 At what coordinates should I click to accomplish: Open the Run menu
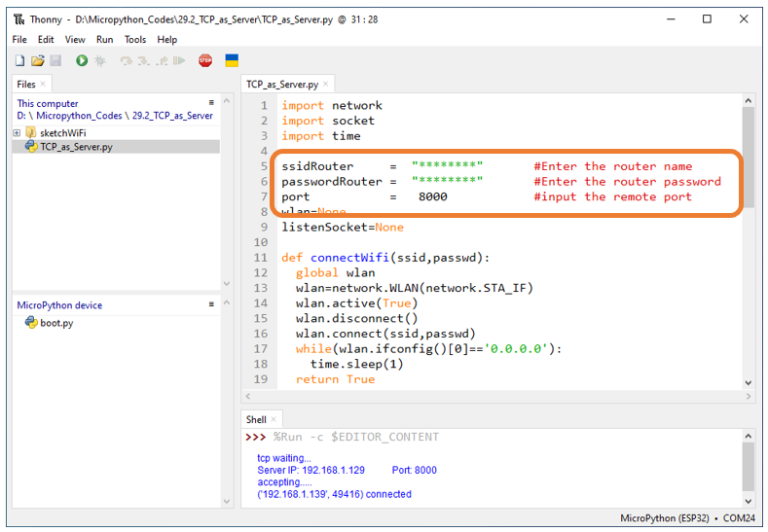(x=104, y=39)
